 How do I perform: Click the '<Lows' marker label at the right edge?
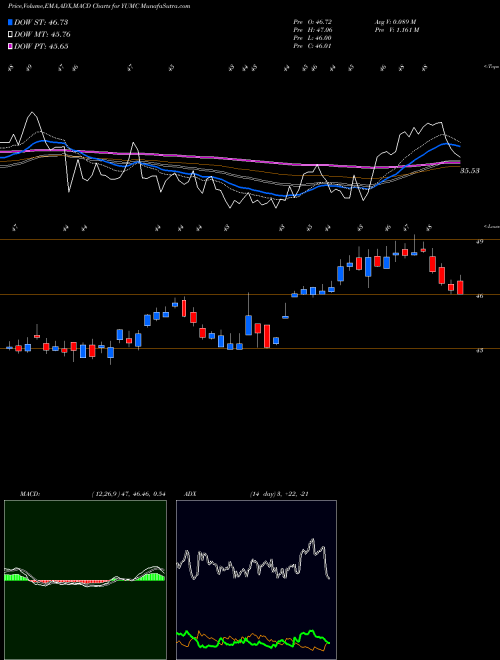(491, 226)
